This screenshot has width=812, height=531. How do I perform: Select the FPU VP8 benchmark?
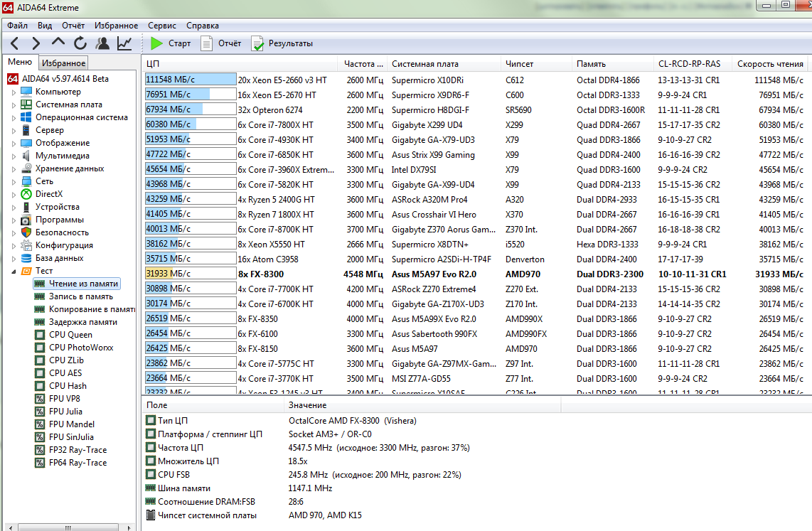coord(65,399)
